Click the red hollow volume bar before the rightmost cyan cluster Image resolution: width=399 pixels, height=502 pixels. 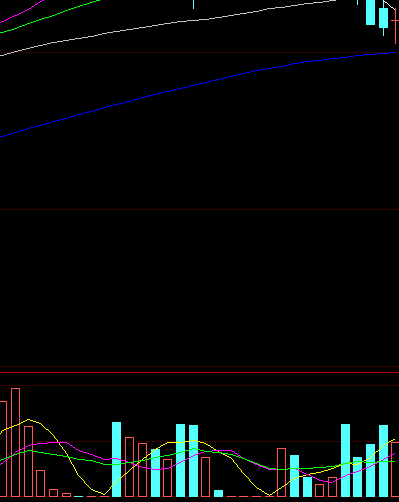click(332, 487)
